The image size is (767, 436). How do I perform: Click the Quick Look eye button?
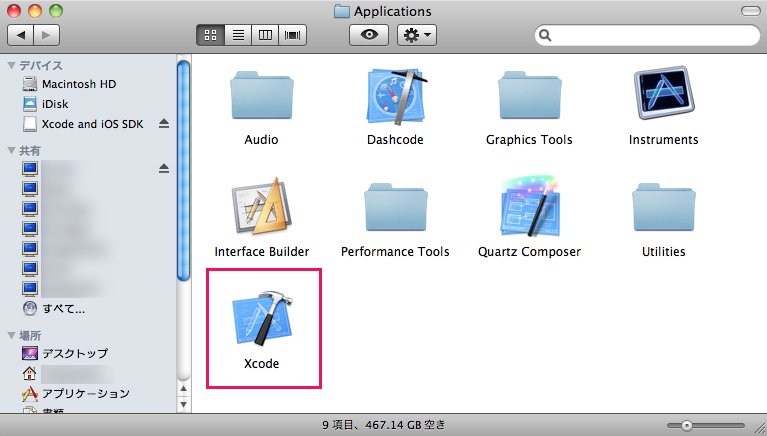369,35
